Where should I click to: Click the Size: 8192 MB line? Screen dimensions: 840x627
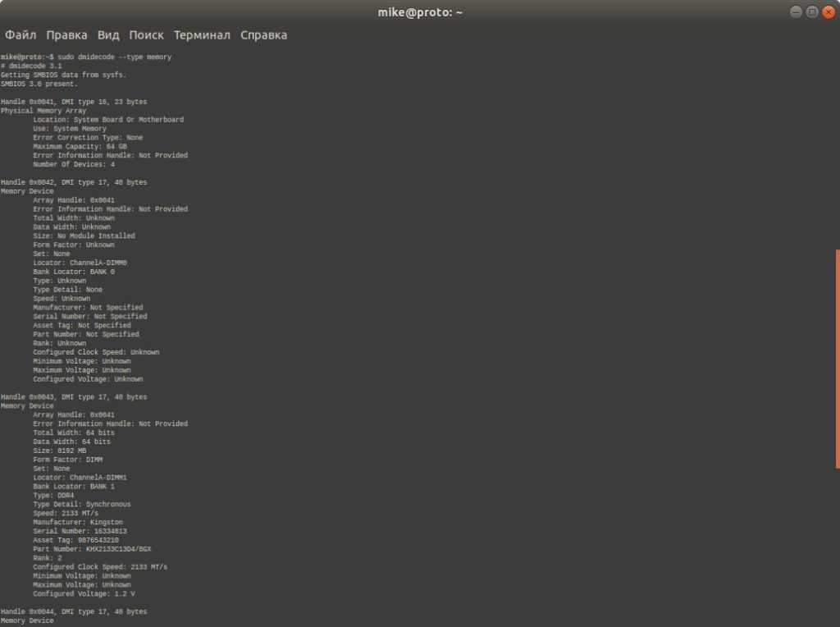tap(59, 451)
